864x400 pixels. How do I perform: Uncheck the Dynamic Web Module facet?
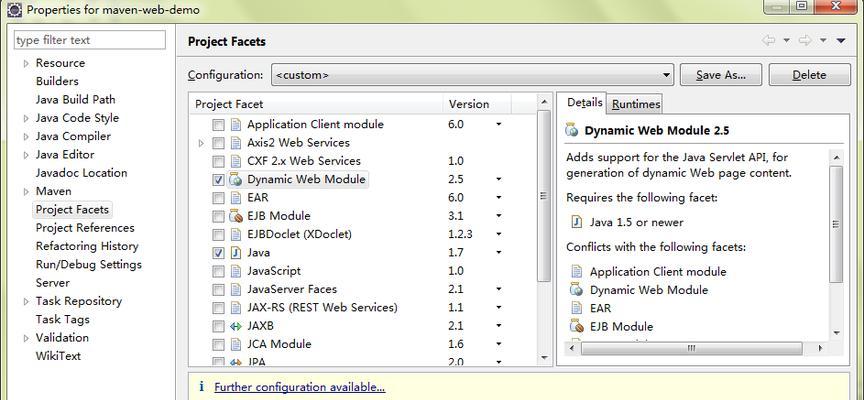[x=218, y=180]
